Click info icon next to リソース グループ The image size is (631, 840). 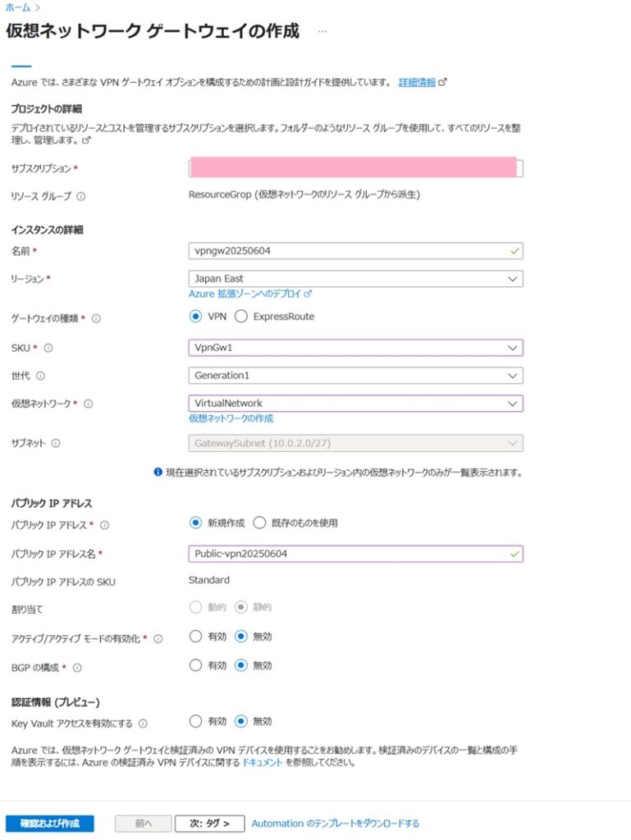(81, 196)
